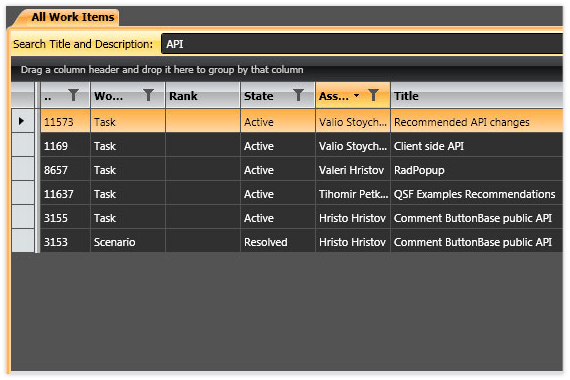Click the group panel drop area text

(x=162, y=69)
